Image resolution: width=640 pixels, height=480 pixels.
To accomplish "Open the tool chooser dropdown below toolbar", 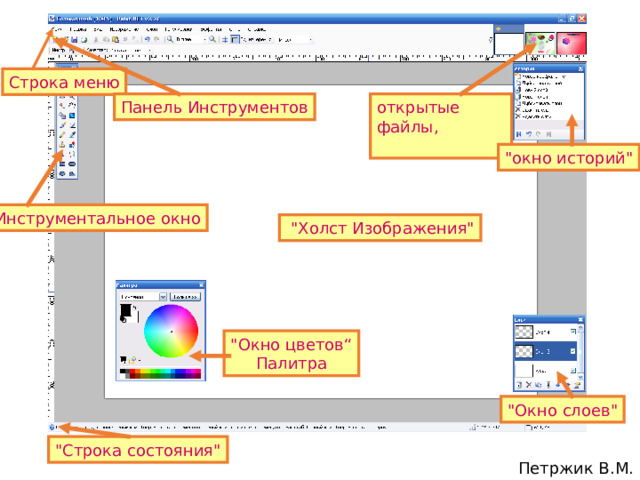I will (72, 50).
